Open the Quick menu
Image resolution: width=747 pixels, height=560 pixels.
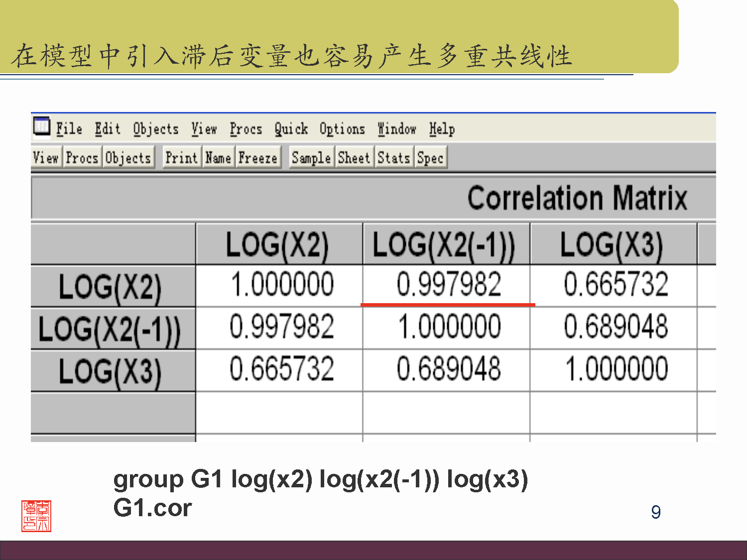coord(291,129)
